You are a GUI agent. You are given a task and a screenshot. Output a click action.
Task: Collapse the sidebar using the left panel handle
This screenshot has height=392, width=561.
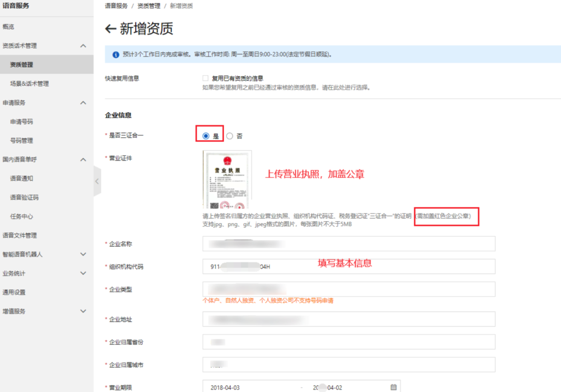pos(97,181)
